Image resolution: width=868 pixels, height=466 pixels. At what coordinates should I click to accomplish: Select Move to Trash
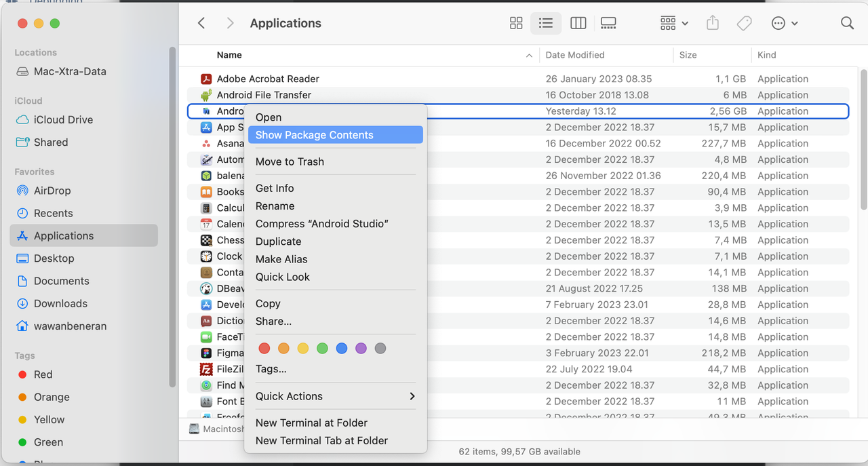coord(335,161)
